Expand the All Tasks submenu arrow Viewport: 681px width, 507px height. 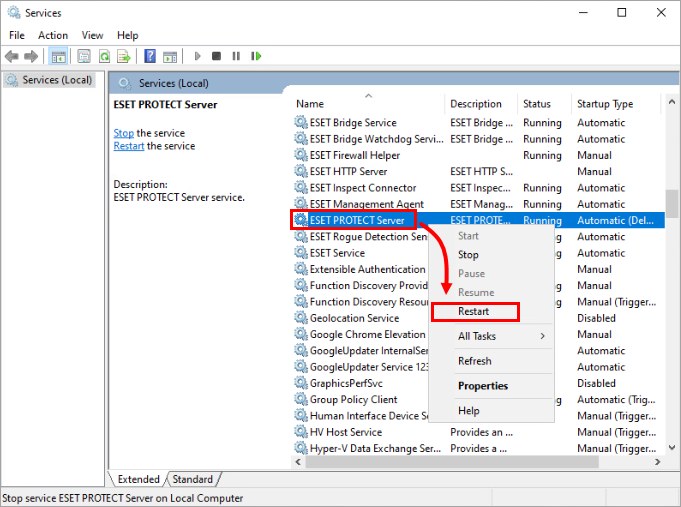pyautogui.click(x=543, y=336)
